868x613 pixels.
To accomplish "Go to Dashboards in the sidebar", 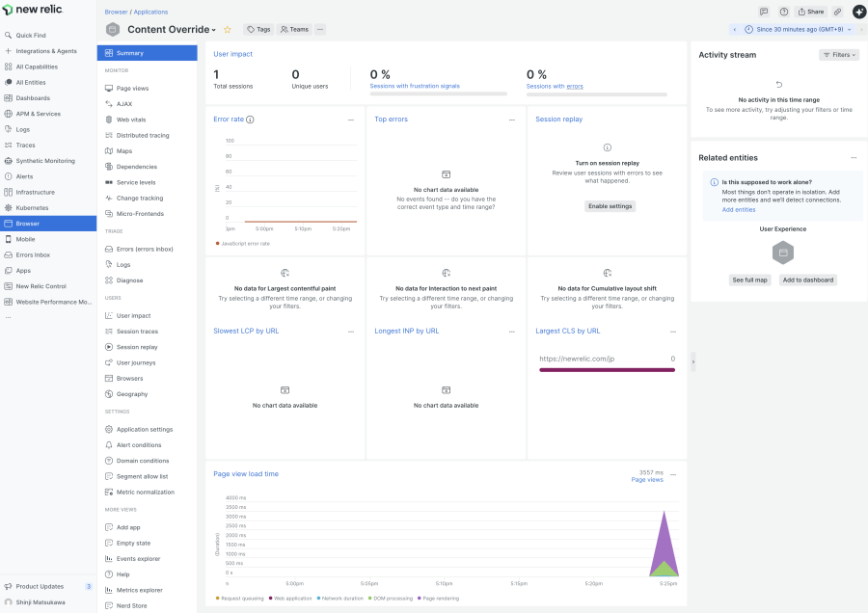I will (x=33, y=98).
